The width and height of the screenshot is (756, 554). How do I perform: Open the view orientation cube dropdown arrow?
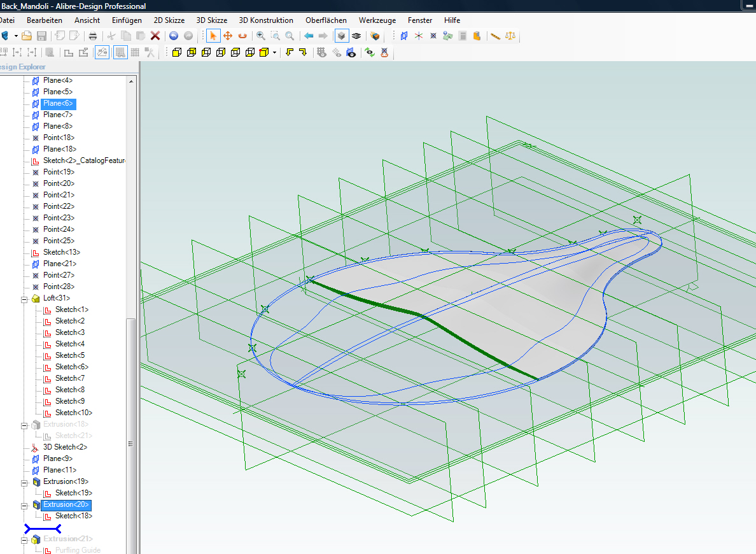(274, 52)
